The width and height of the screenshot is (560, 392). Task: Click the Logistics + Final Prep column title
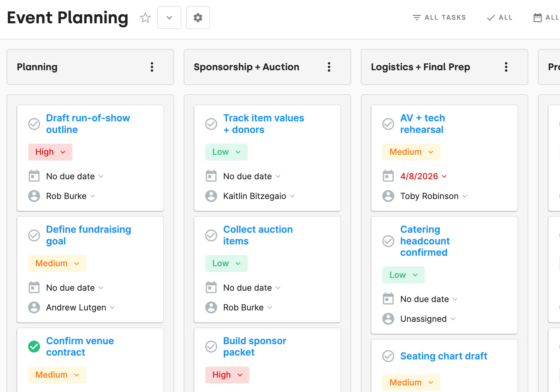[421, 67]
